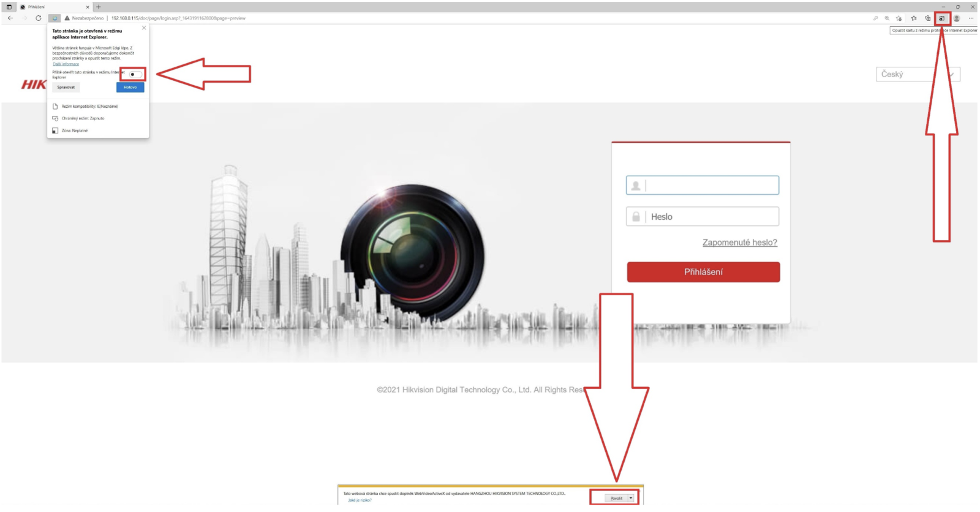The width and height of the screenshot is (980, 512).
Task: Click the red Přihlášení login button
Action: click(703, 272)
